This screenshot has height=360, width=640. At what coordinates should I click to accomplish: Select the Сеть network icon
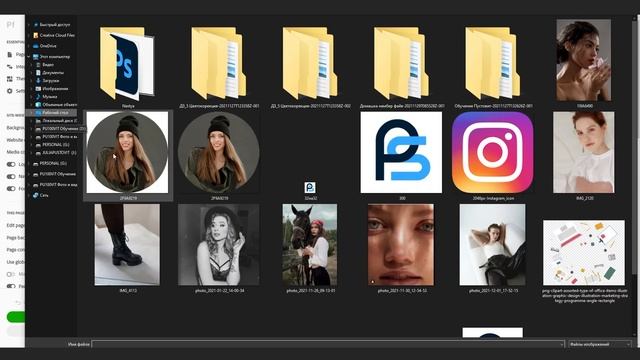pyautogui.click(x=36, y=196)
